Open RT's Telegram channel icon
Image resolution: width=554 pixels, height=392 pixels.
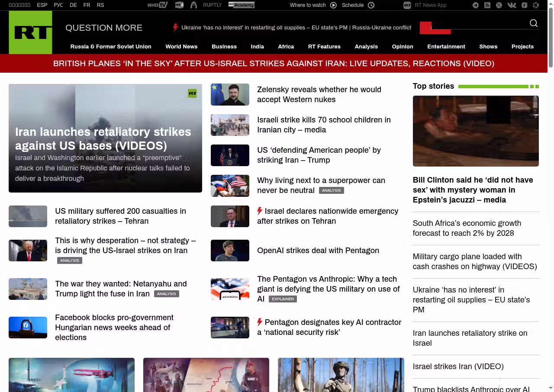(x=476, y=5)
